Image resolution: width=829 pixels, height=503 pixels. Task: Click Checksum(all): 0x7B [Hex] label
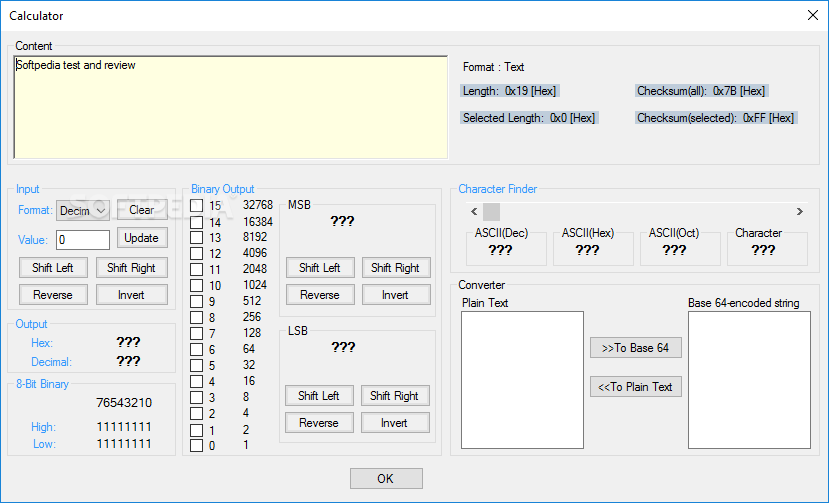(x=701, y=91)
